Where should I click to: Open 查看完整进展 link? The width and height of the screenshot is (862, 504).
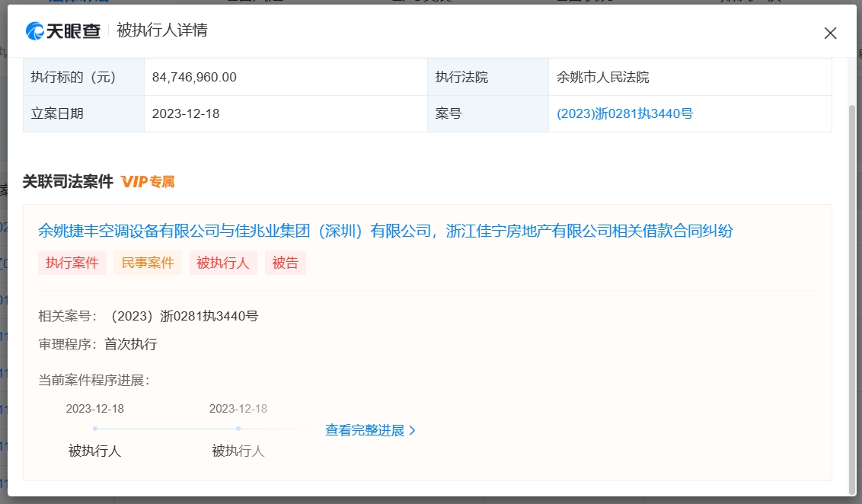[x=365, y=430]
